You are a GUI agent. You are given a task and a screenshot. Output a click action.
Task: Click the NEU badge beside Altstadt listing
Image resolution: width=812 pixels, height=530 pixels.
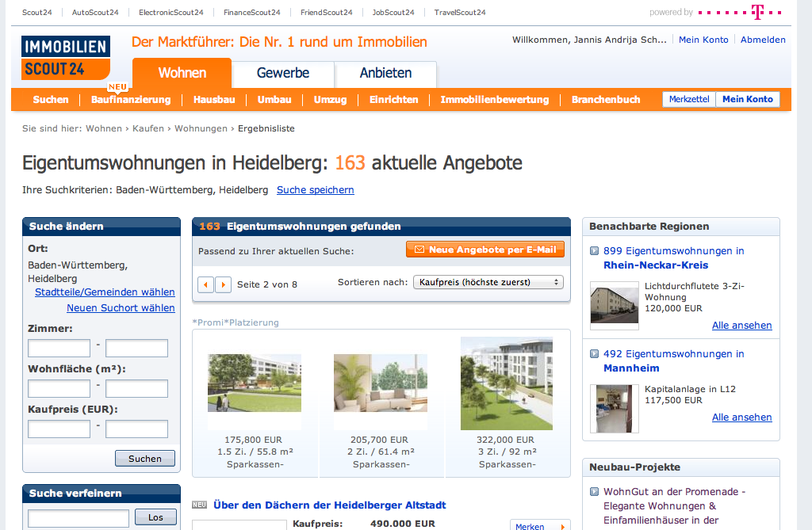[x=199, y=505]
